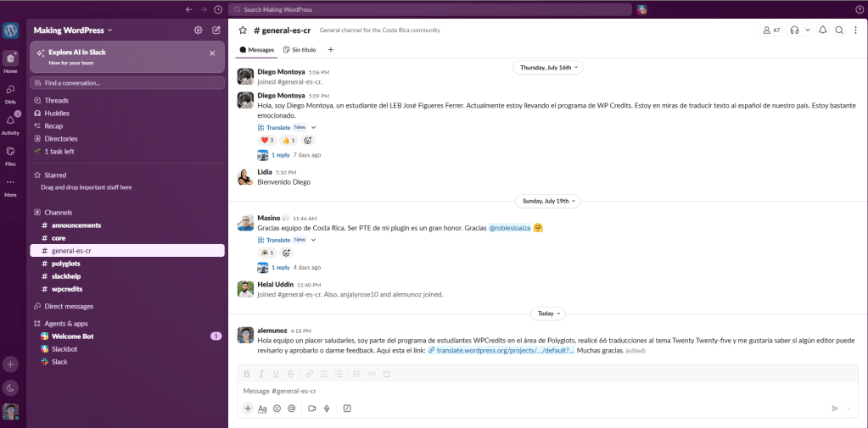The image size is (868, 428).
Task: Switch to the Sin título tab
Action: (x=300, y=50)
